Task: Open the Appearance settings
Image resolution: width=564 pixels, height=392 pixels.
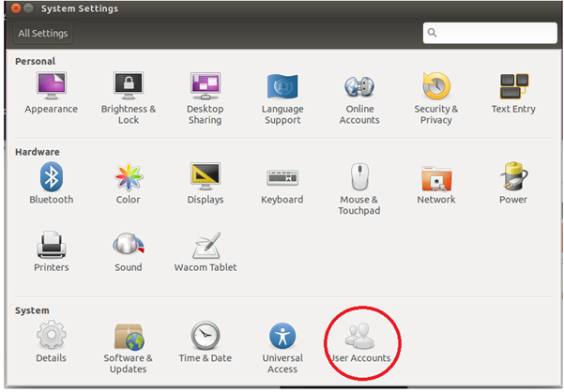Action: (x=51, y=92)
